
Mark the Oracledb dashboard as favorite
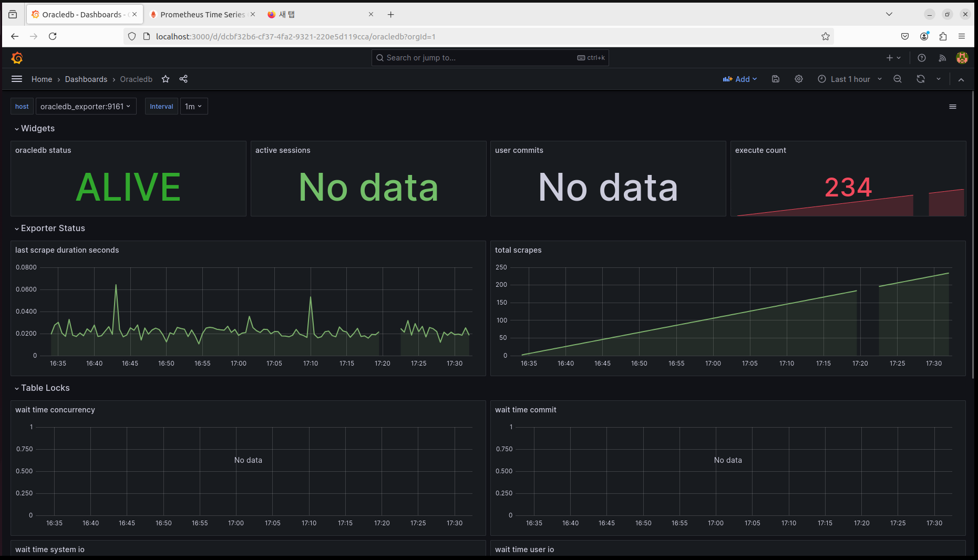click(166, 79)
